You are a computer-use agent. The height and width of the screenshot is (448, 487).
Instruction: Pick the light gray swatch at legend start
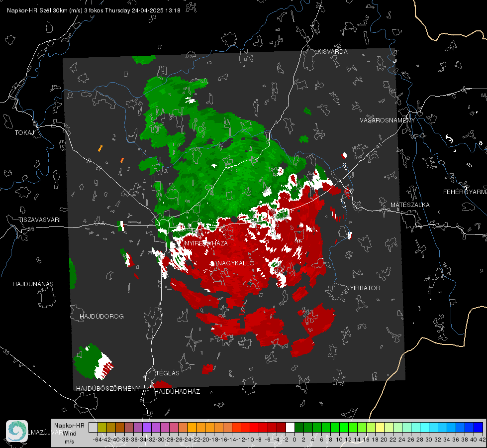click(93, 427)
